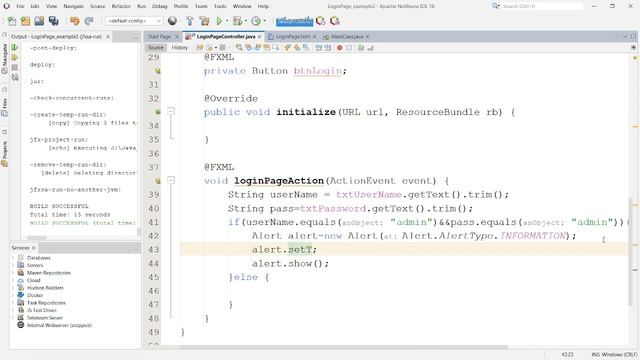The height and width of the screenshot is (360, 640).
Task: Select the Servers node in Services
Action: 35,265
